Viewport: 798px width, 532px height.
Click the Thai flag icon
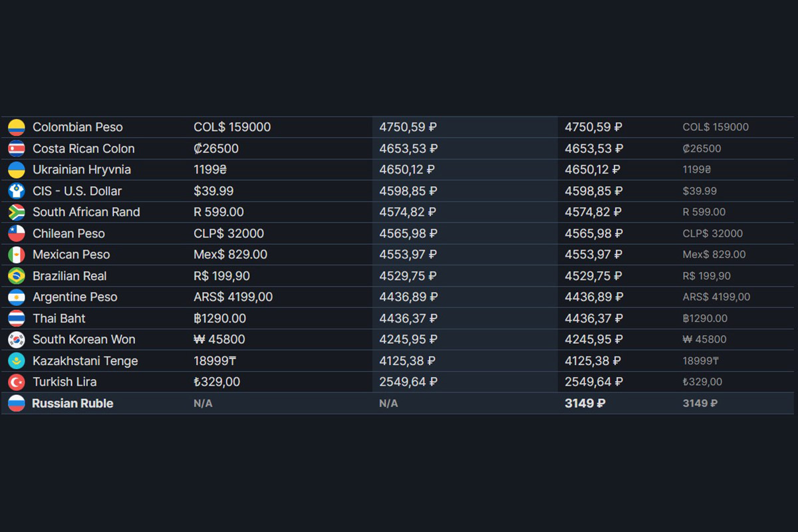17,319
